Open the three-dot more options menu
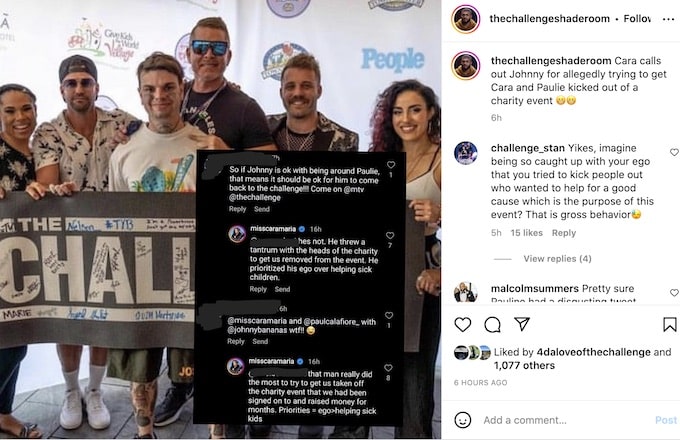Screen dimensions: 680x440 click(x=668, y=19)
